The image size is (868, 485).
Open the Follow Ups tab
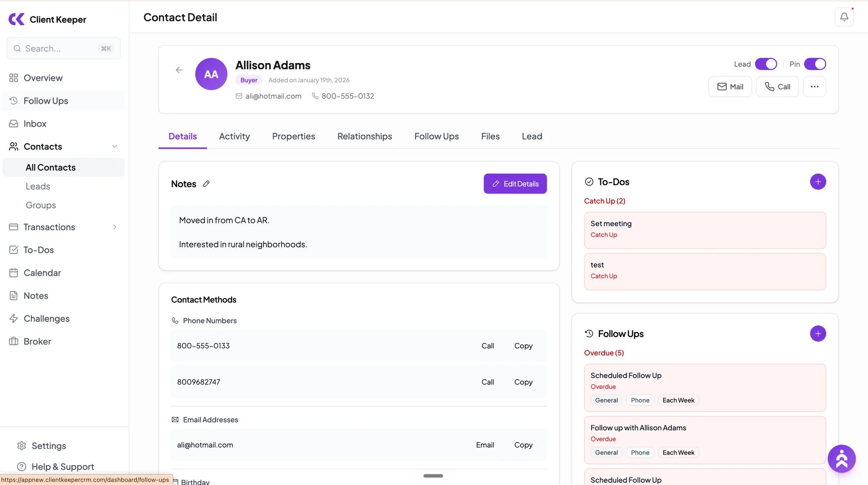[x=437, y=136]
